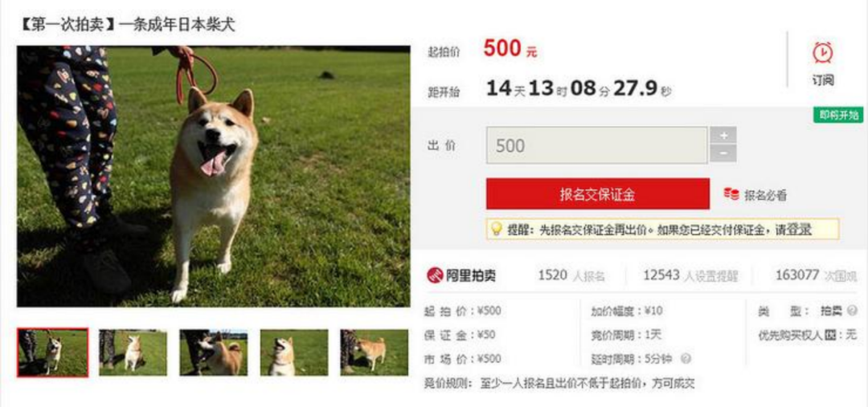Click the red 报名交保证金 button

tap(598, 194)
